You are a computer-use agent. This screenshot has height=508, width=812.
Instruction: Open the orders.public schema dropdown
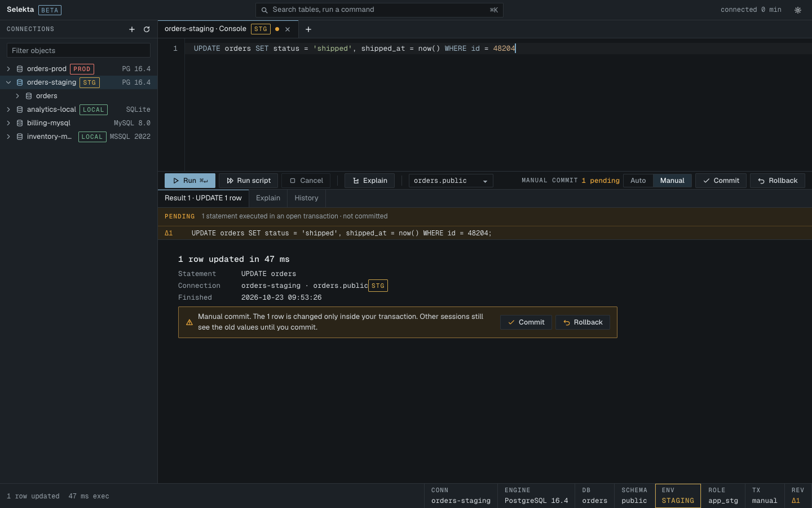pyautogui.click(x=451, y=181)
